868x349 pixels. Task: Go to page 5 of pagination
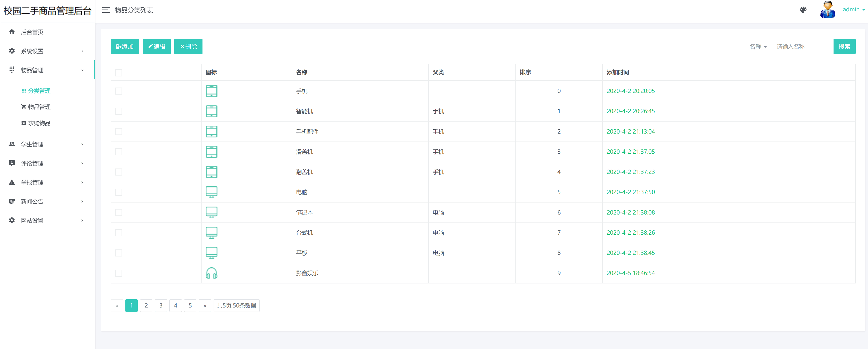tap(190, 305)
